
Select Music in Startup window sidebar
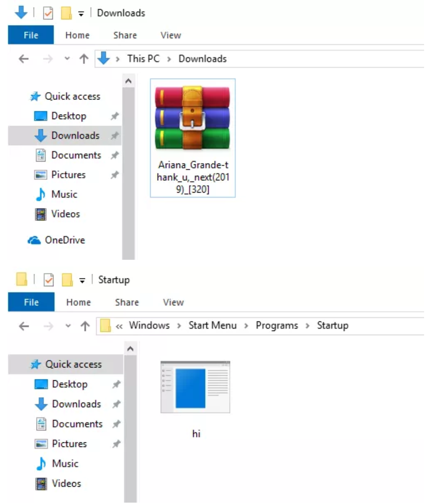click(x=66, y=464)
